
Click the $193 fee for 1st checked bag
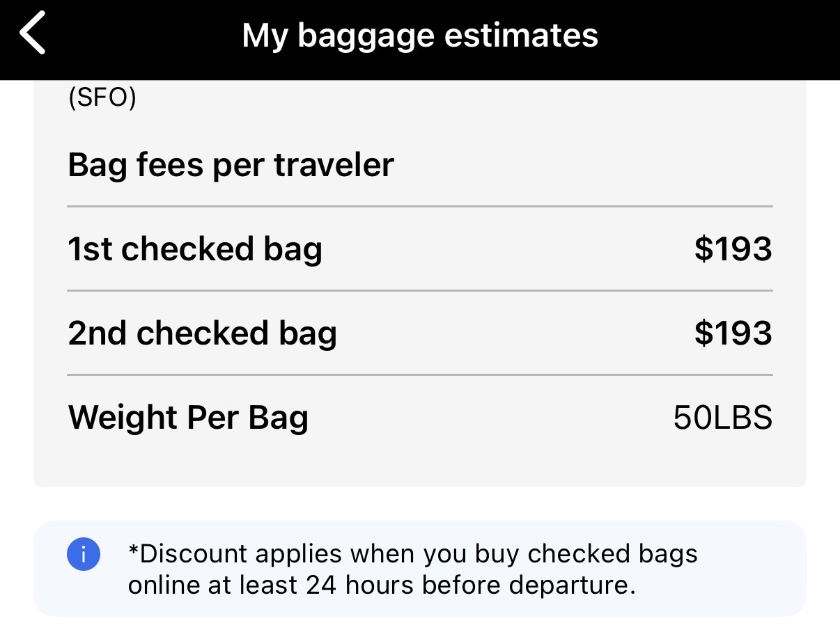pos(733,248)
